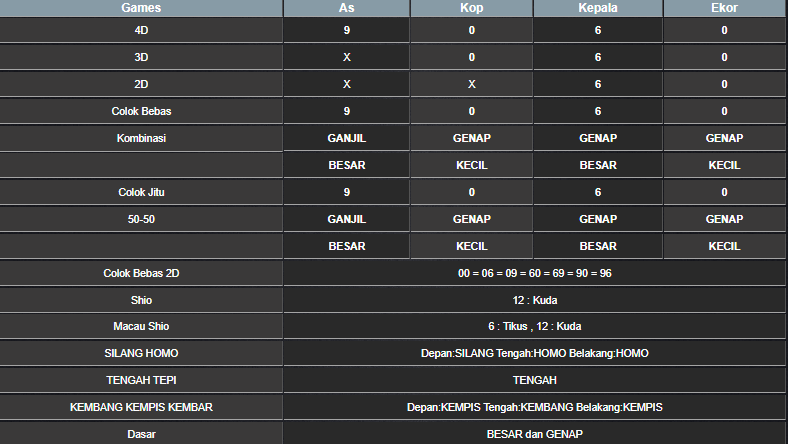Image resolution: width=788 pixels, height=444 pixels.
Task: Click Kepala value 6 in Colok Jitu row
Action: point(598,192)
